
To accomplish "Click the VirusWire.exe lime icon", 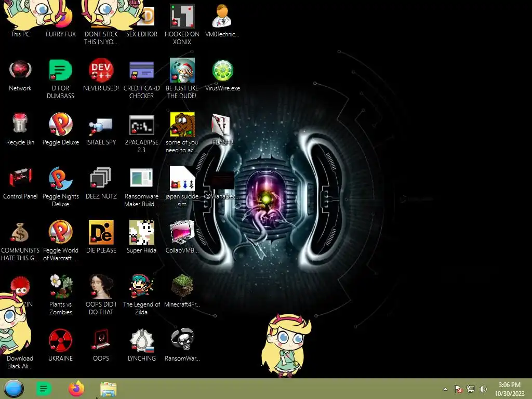I will point(222,75).
